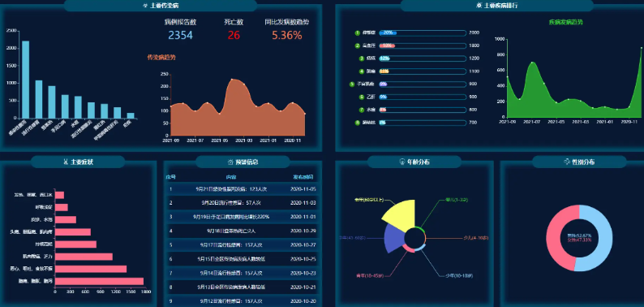Click the 死亡数 label

coord(234,22)
